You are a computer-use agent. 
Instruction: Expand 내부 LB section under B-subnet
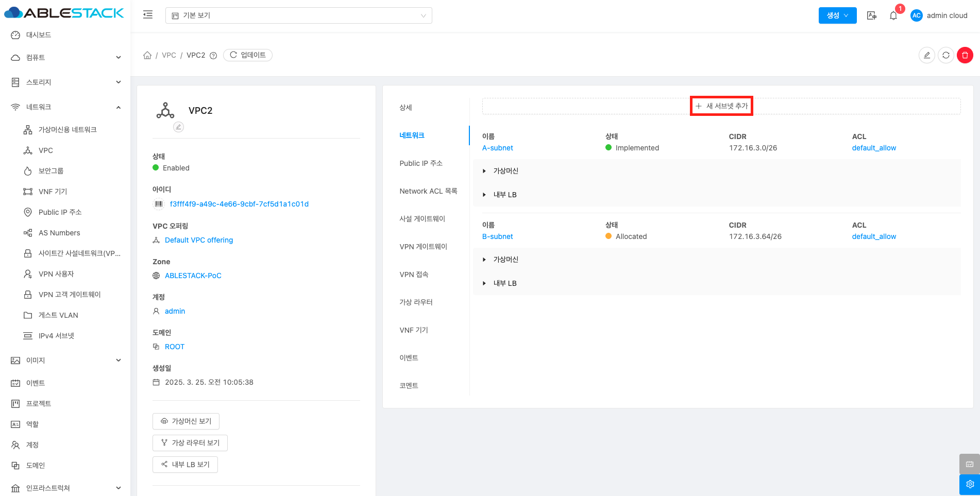pyautogui.click(x=484, y=283)
